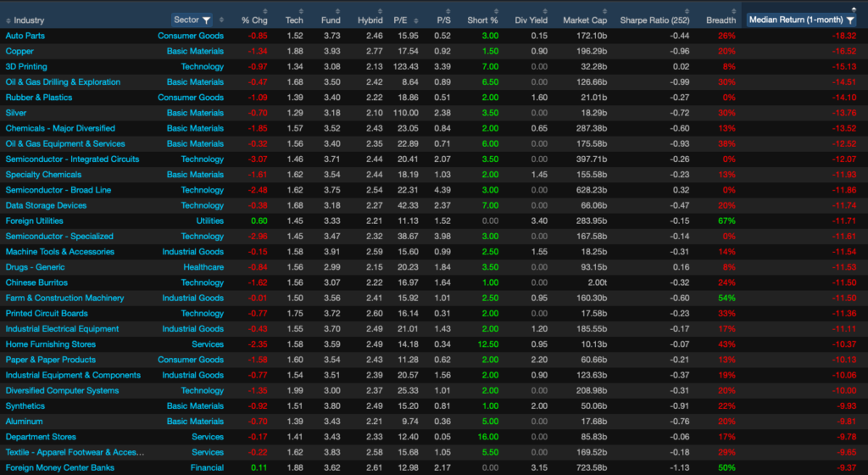Click Basic Materials sector in Copper row
This screenshot has width=868, height=475.
click(x=196, y=51)
